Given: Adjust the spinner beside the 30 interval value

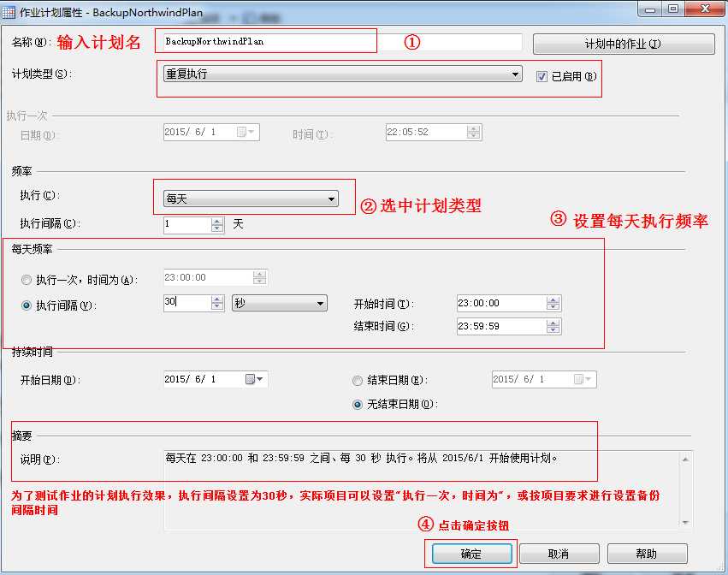Looking at the screenshot, I should click(x=217, y=303).
